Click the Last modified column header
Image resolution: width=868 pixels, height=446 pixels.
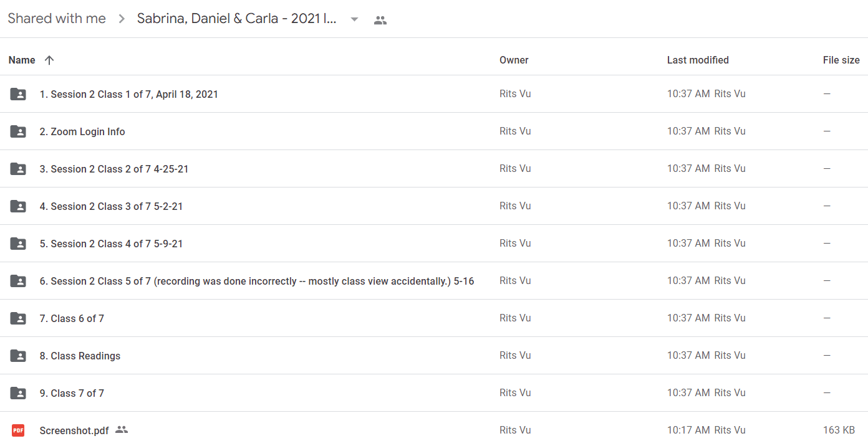[x=698, y=60]
